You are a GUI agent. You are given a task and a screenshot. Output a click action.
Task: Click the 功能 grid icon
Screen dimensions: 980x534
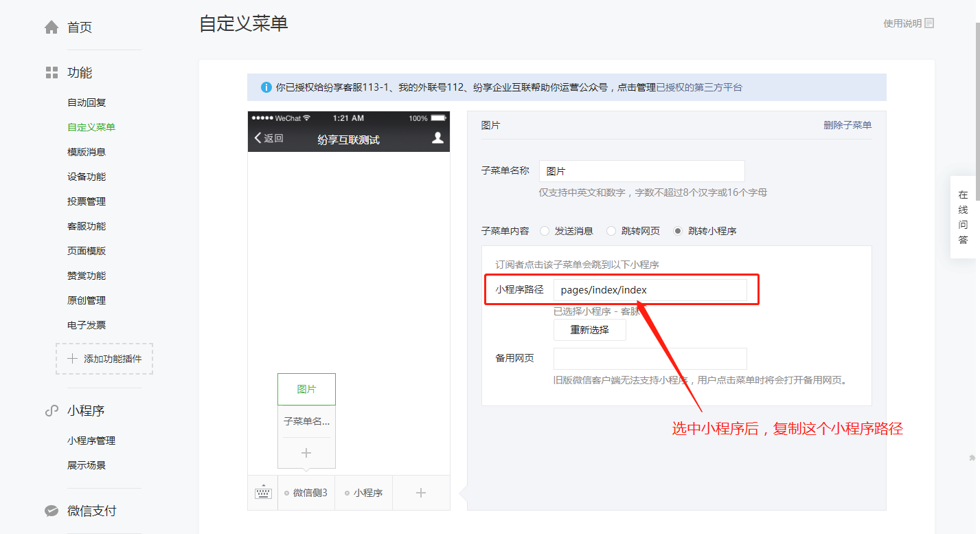[52, 73]
